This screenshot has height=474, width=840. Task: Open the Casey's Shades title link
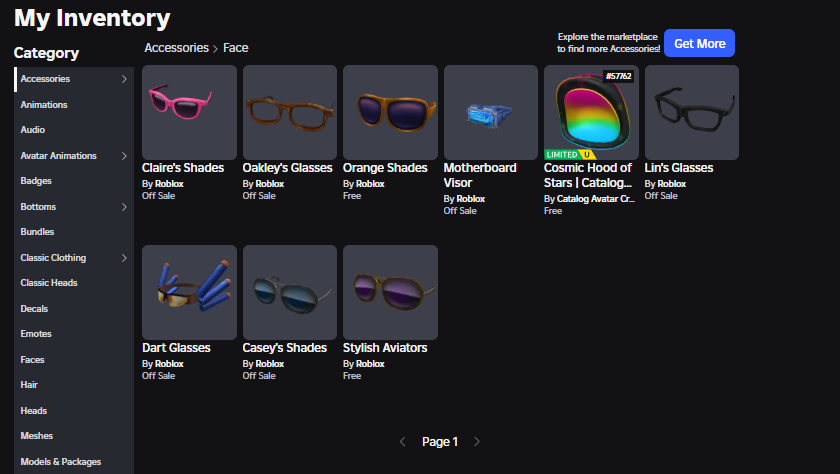pos(284,348)
